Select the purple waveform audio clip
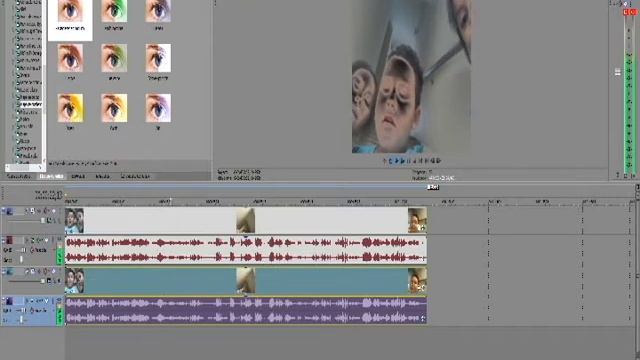 pyautogui.click(x=246, y=310)
